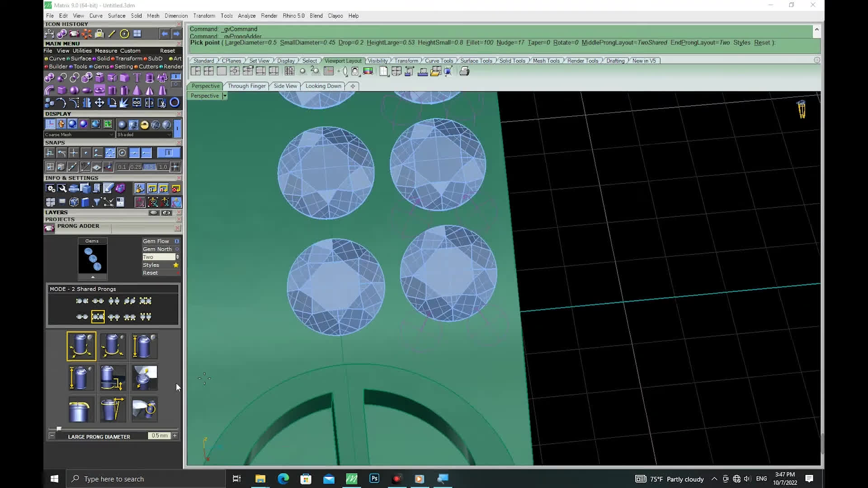Click the text object T tool
The height and width of the screenshot is (488, 868).
[137, 78]
